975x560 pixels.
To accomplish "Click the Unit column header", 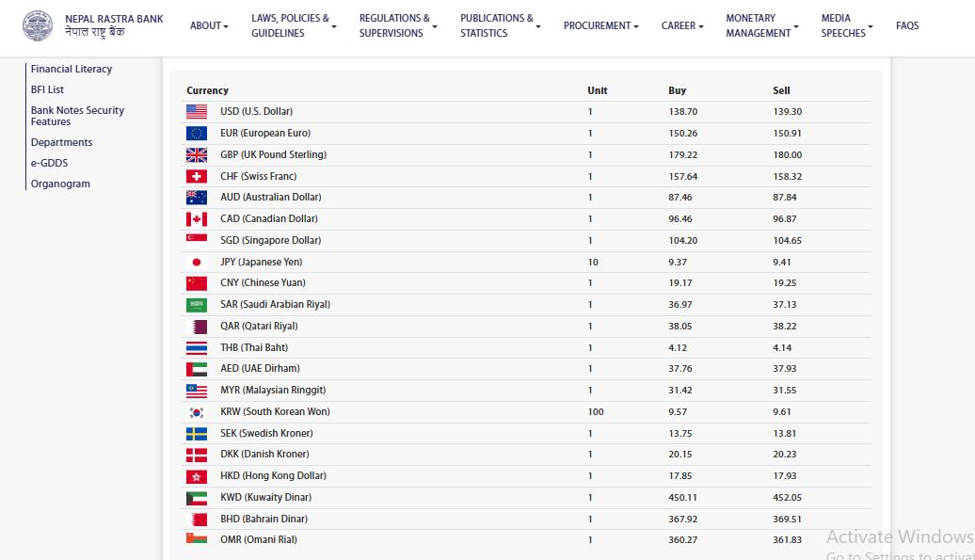I will pos(597,90).
